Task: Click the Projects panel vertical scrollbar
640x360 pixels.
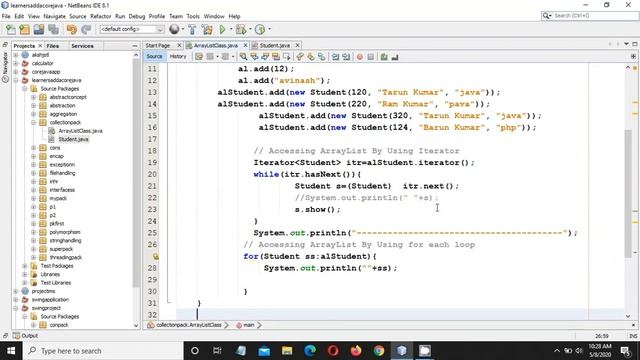Action: tap(136, 173)
